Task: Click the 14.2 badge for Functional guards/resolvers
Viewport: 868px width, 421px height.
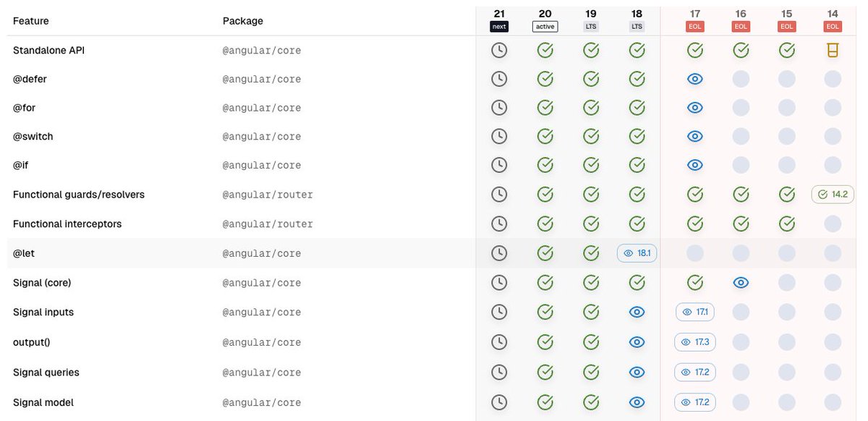Action: point(832,194)
